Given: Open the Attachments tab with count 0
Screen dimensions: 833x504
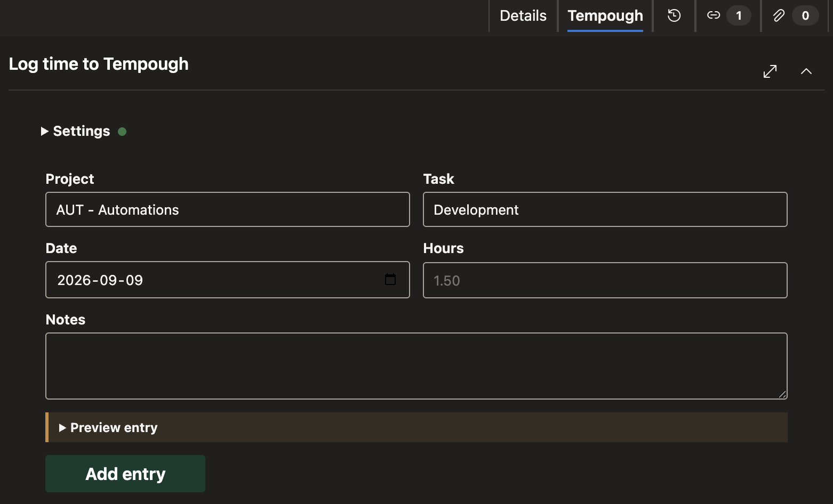Looking at the screenshot, I should click(x=795, y=15).
